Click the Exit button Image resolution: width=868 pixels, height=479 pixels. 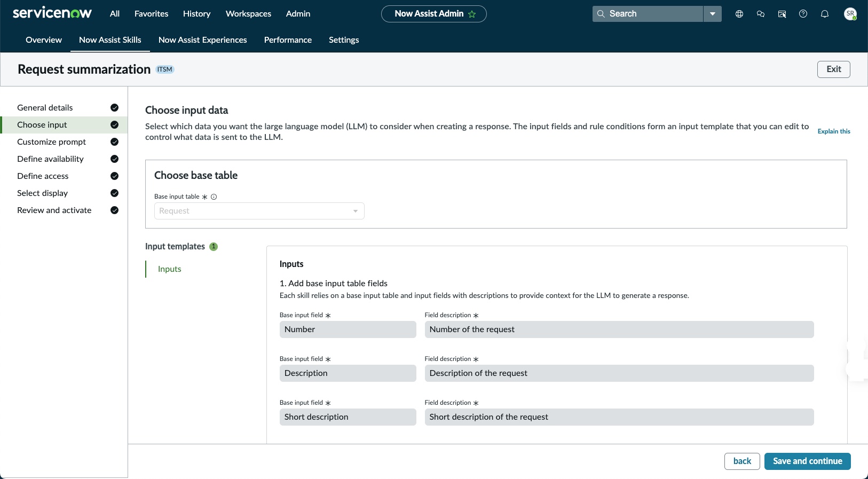click(834, 69)
